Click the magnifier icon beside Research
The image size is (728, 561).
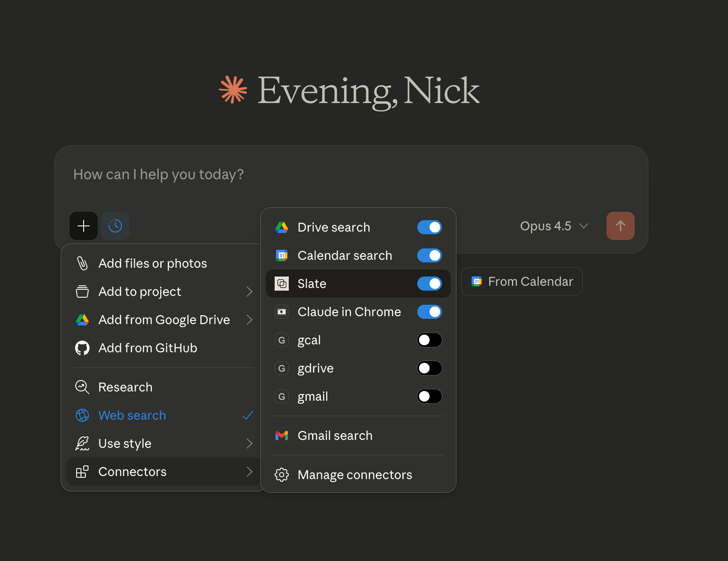[82, 387]
